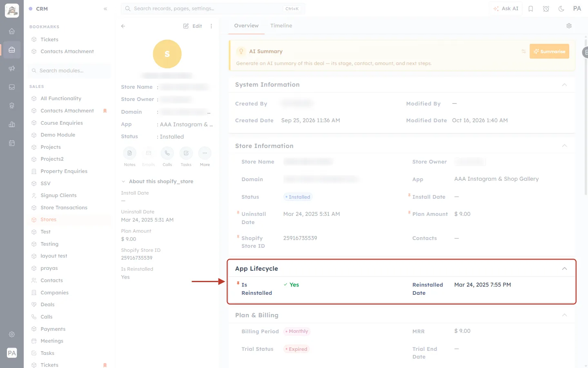Click the Monthly billing period badge
Viewport: 588px width, 368px height.
coord(297,332)
